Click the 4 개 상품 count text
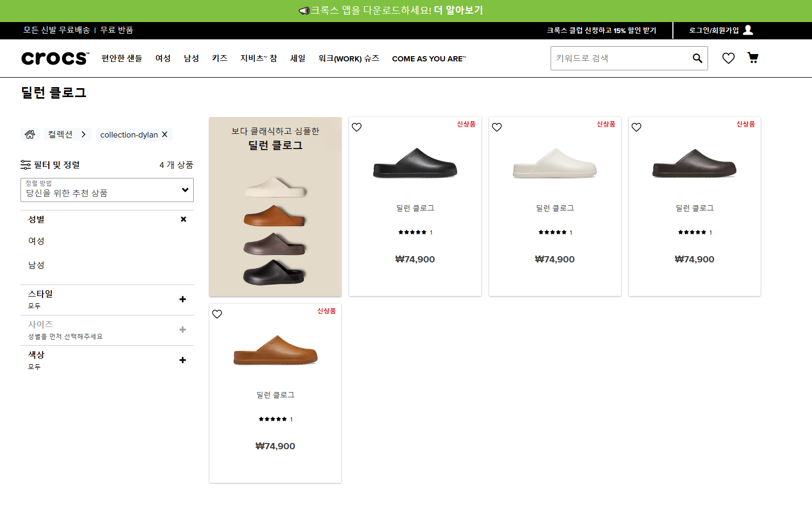The height and width of the screenshot is (507, 812). pos(176,165)
